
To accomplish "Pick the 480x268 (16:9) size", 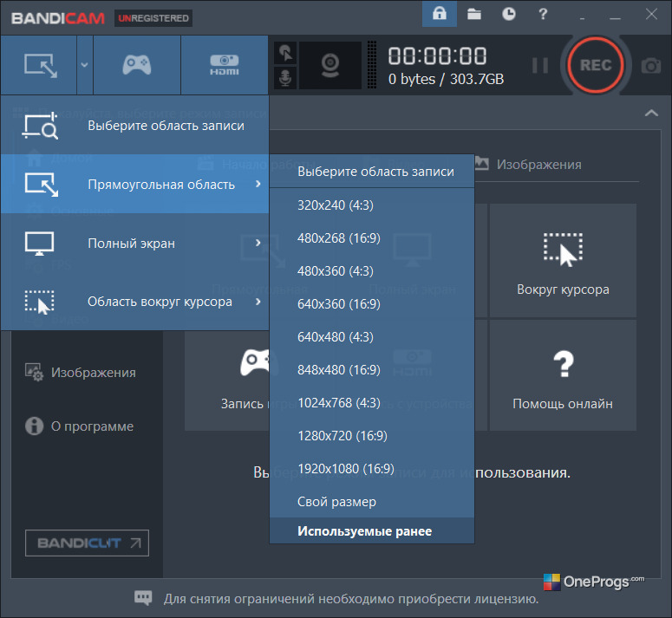I will pos(372,238).
